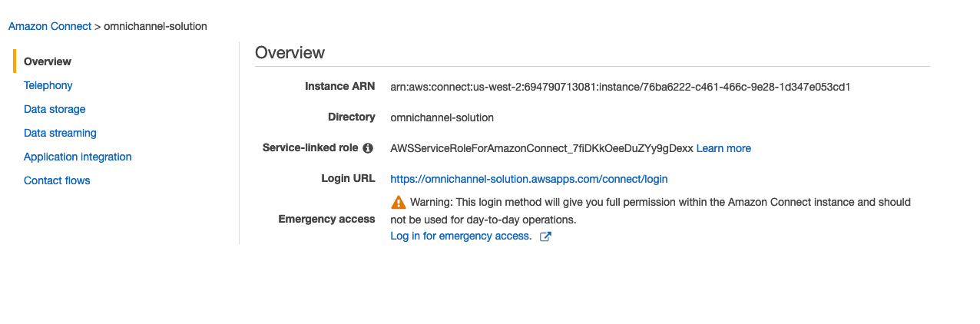Click the AWSServiceRoleForAmazonConnect role name
Screen dimensions: 980x324
click(x=541, y=148)
